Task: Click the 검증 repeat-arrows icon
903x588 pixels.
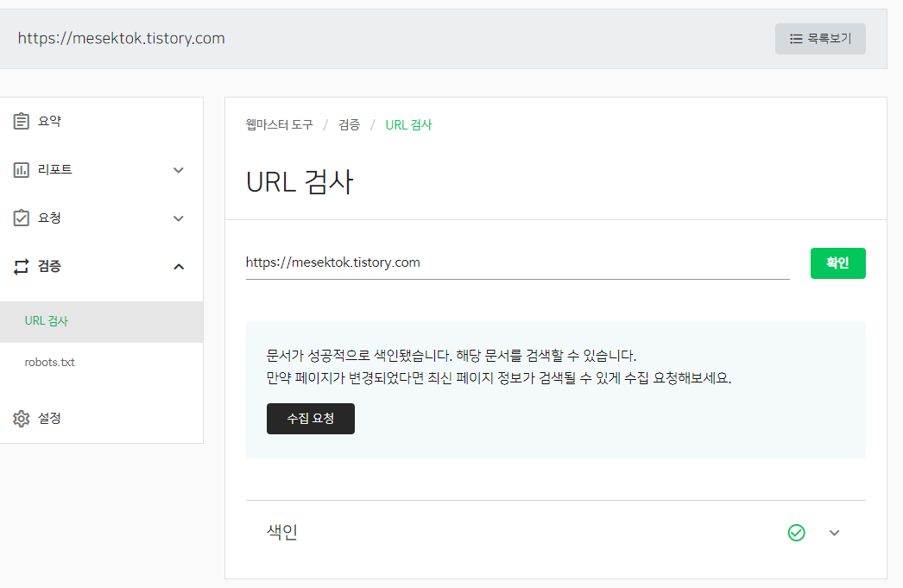Action: (22, 266)
